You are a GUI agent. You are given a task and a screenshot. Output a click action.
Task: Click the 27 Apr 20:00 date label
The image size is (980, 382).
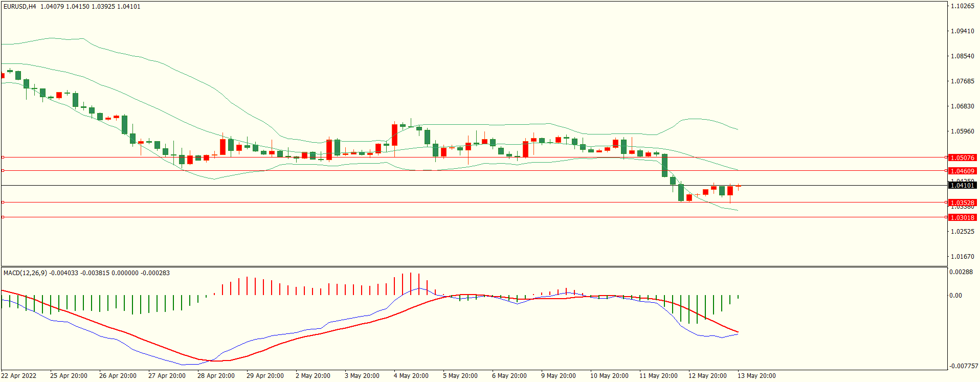(167, 376)
